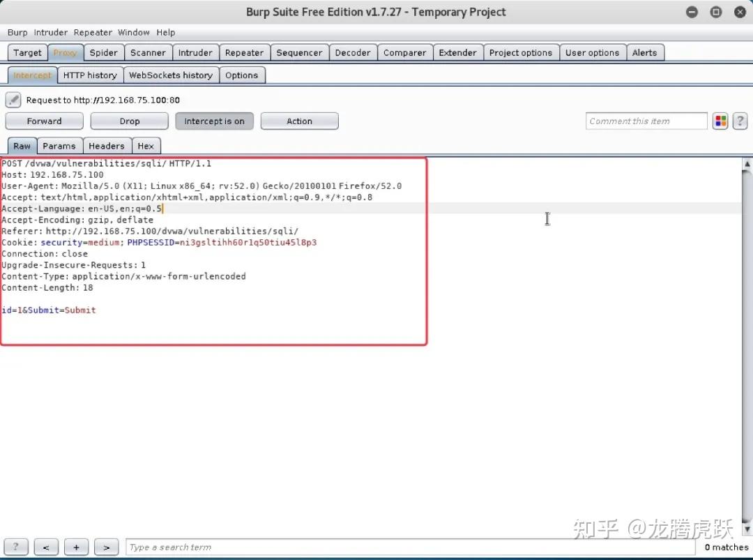Click the pencil edit icon beside request URL

pos(13,99)
